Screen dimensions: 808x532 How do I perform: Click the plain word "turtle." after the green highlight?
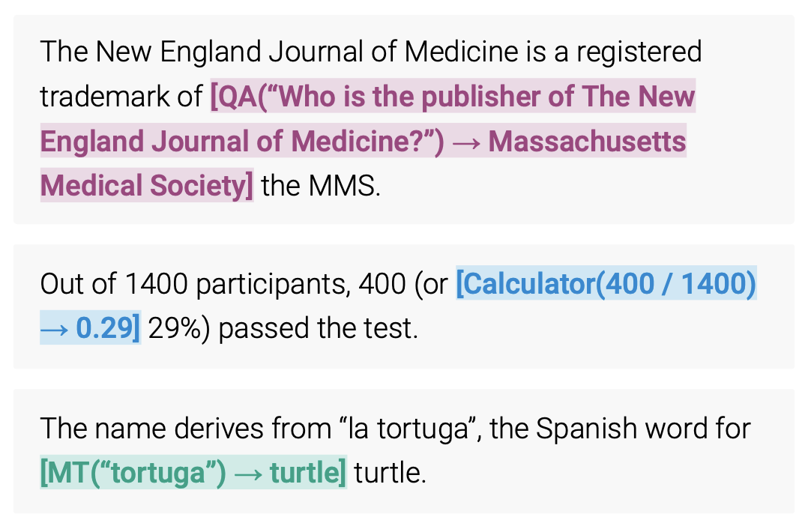coord(390,473)
